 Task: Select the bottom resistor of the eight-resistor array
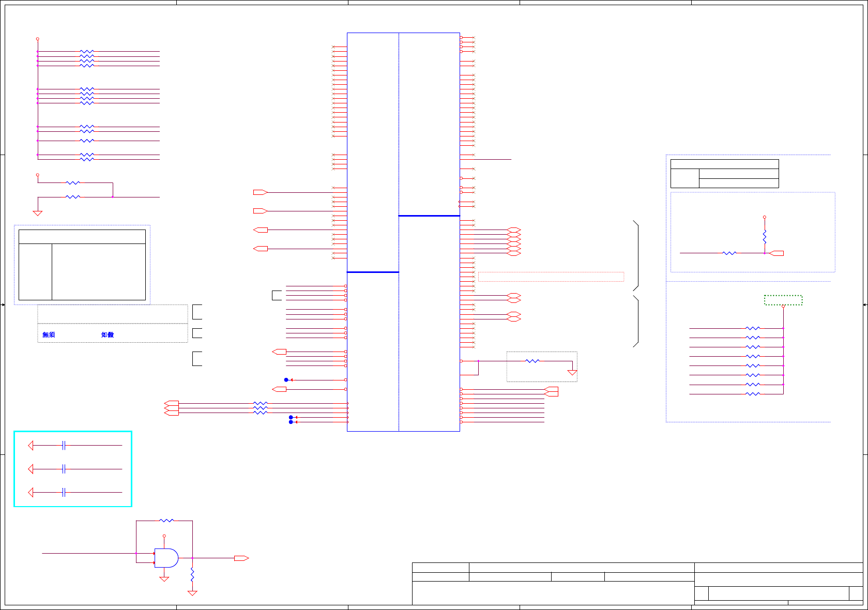[753, 394]
